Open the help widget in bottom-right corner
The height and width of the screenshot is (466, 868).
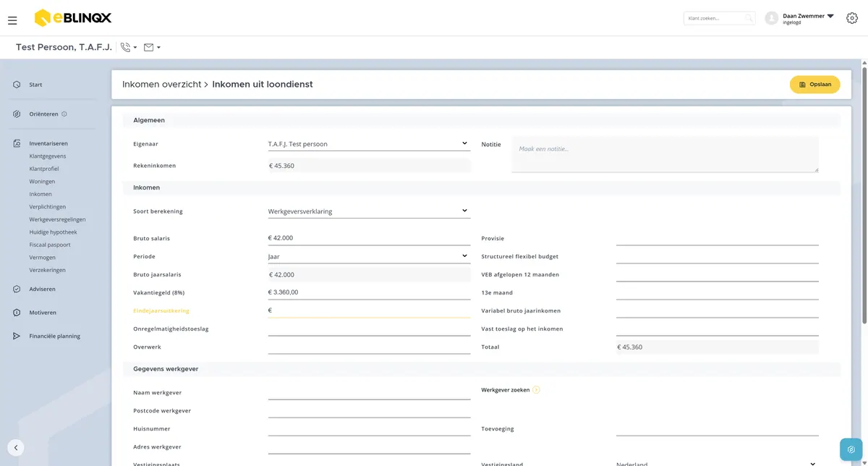click(851, 449)
